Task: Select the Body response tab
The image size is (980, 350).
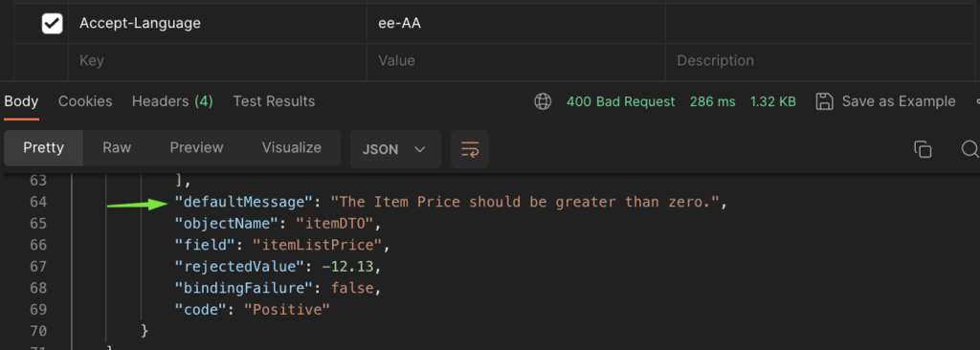Action: [x=21, y=101]
